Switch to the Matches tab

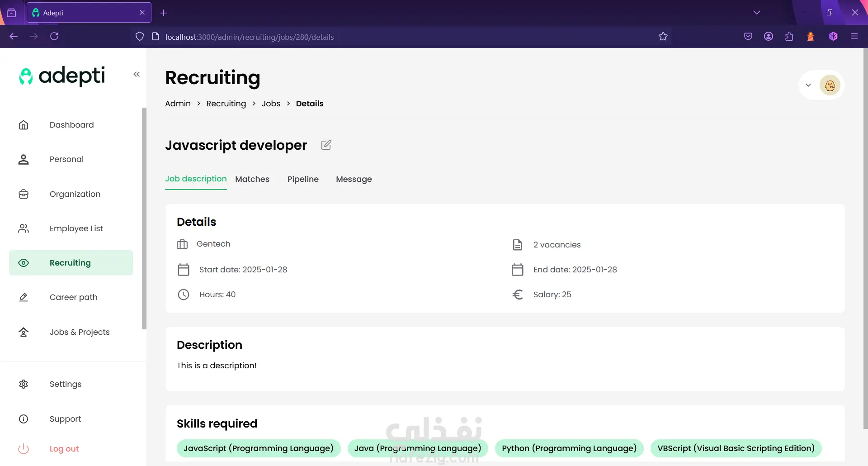[252, 179]
